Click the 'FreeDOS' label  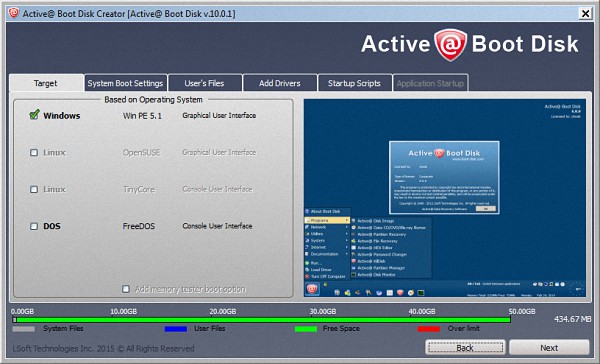139,226
